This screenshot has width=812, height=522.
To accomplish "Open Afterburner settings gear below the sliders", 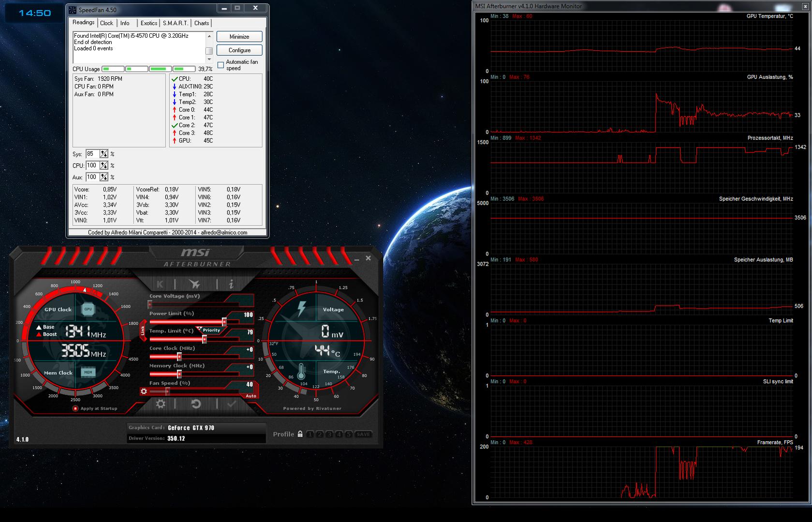I will [x=161, y=404].
